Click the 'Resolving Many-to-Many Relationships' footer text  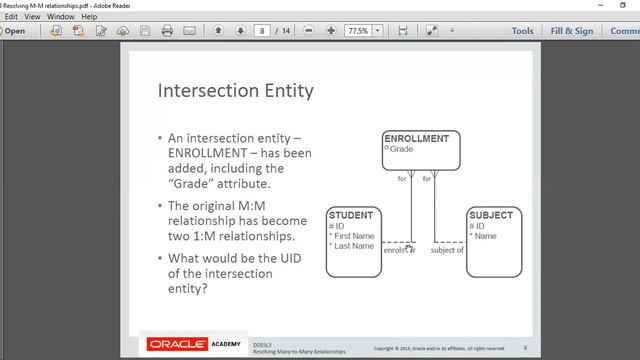(299, 351)
